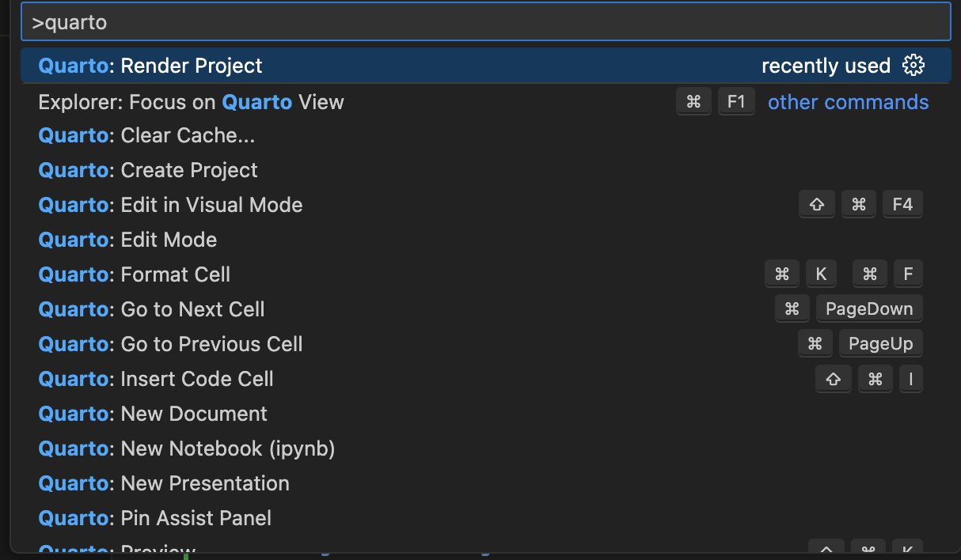Screen dimensions: 961x560
Task: Run Quarto: Render Project command
Action: (485, 66)
